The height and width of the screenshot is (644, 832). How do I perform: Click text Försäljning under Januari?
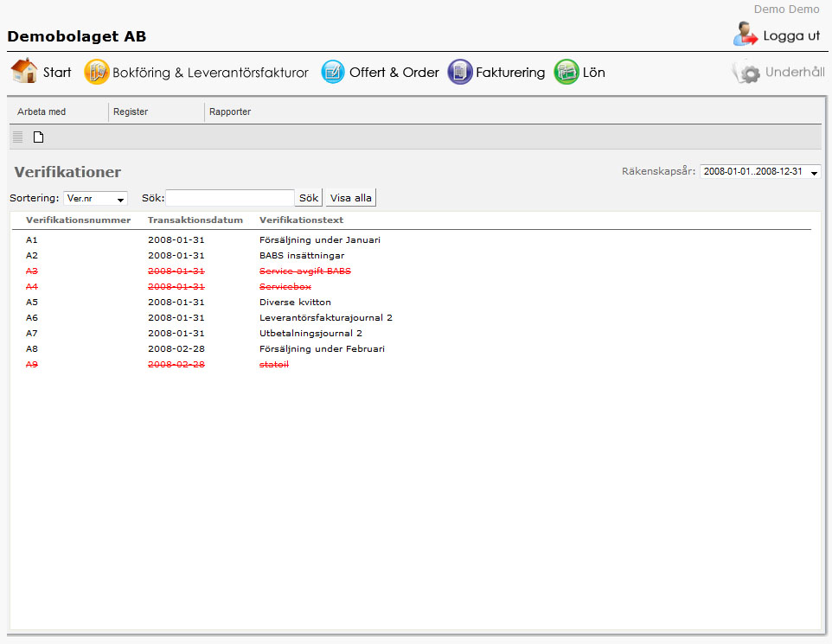320,240
